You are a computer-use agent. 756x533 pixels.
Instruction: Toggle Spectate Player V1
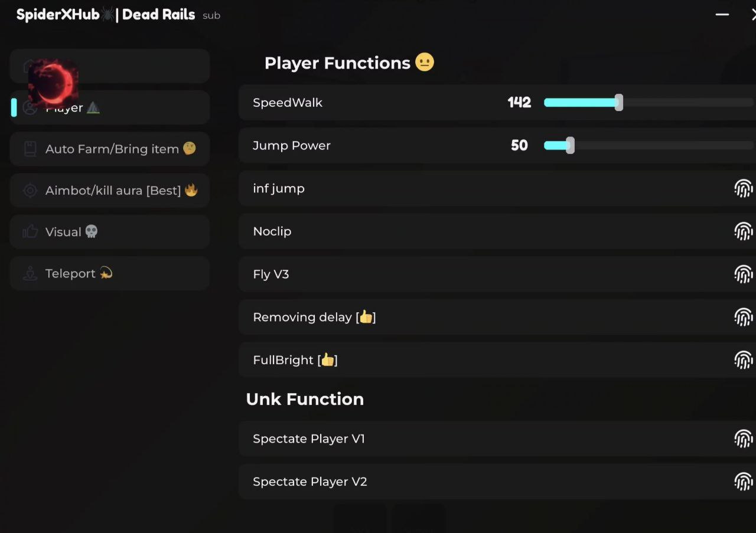coord(743,439)
